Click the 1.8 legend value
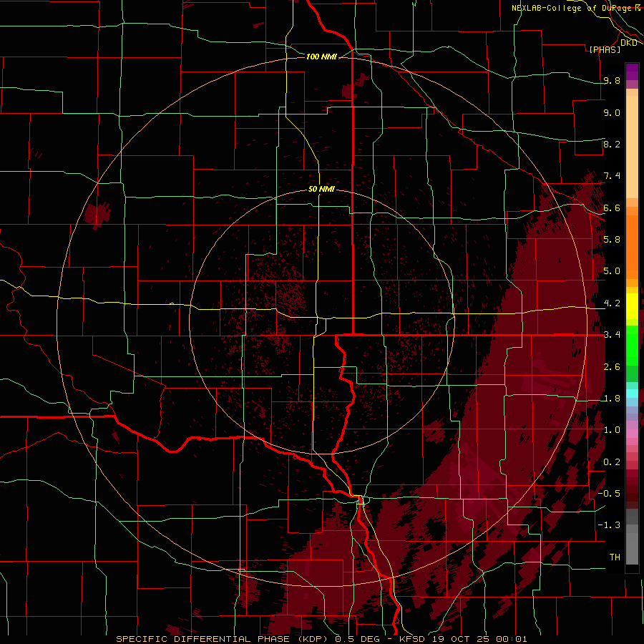 612,399
